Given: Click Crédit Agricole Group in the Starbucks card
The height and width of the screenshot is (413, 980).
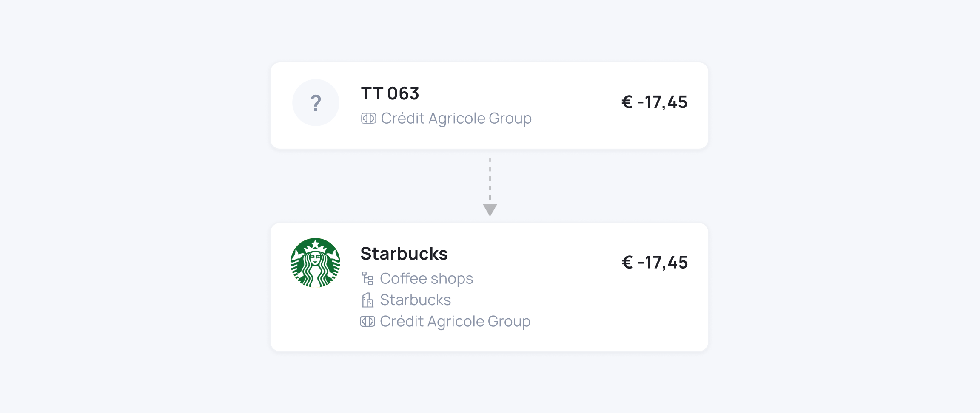Looking at the screenshot, I should (455, 322).
